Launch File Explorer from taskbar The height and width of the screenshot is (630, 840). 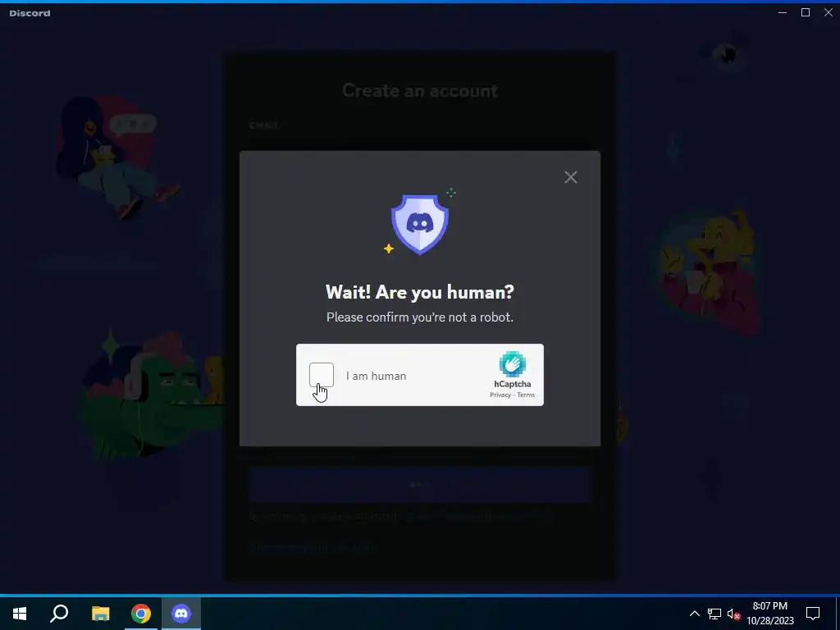[100, 614]
